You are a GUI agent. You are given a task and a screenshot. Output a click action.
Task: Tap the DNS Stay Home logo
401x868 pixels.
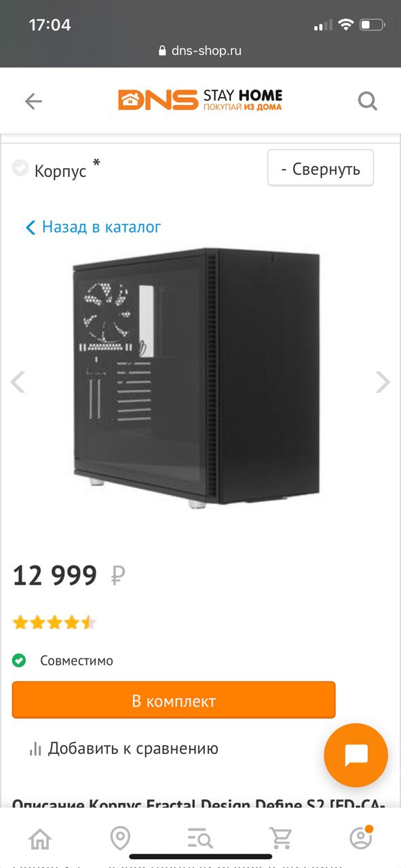[x=200, y=100]
